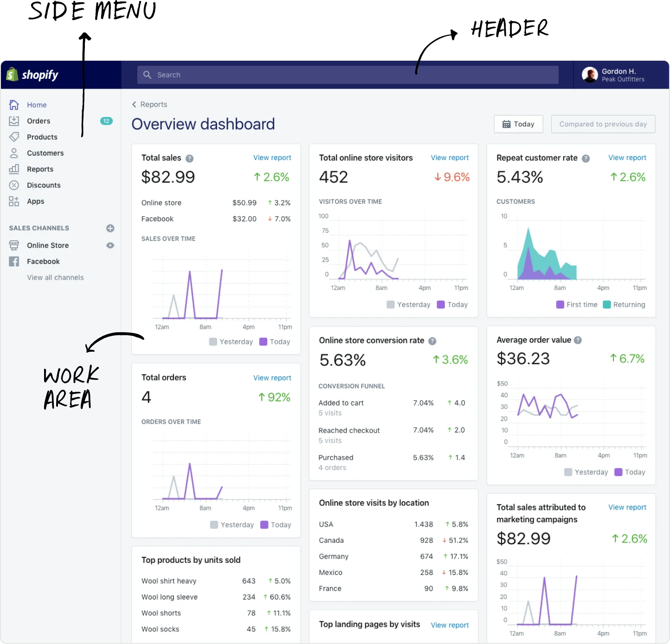Image resolution: width=670 pixels, height=644 pixels.
Task: Click the Discounts percent icon
Action: [14, 185]
